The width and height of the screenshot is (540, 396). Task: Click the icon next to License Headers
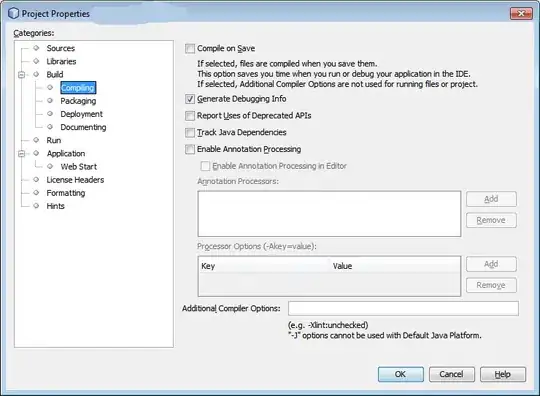36,179
